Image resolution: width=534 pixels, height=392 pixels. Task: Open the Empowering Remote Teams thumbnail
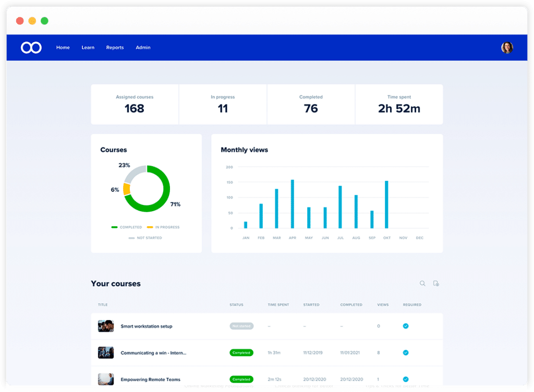106,379
